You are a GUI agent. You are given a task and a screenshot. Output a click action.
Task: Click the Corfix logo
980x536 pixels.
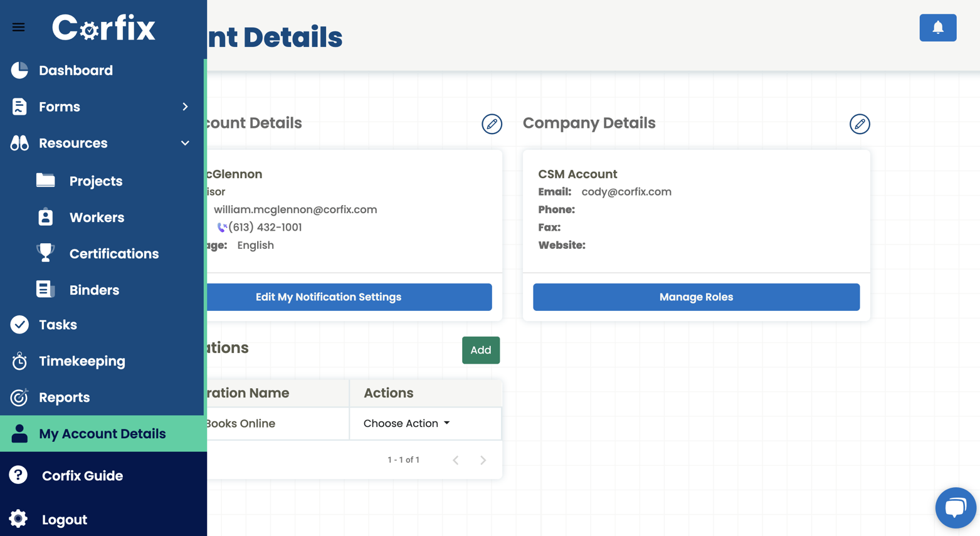[103, 27]
